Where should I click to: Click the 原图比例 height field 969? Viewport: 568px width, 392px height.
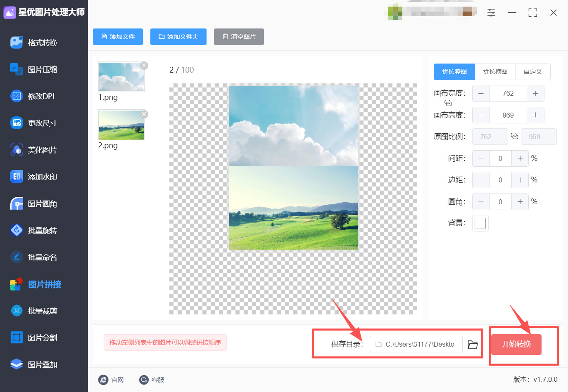(x=539, y=137)
